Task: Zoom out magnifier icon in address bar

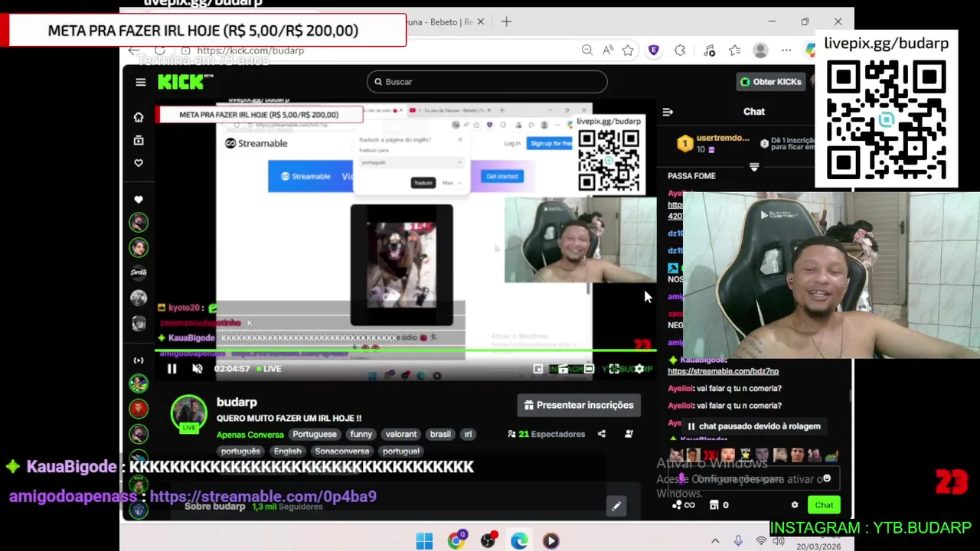Action: [587, 51]
